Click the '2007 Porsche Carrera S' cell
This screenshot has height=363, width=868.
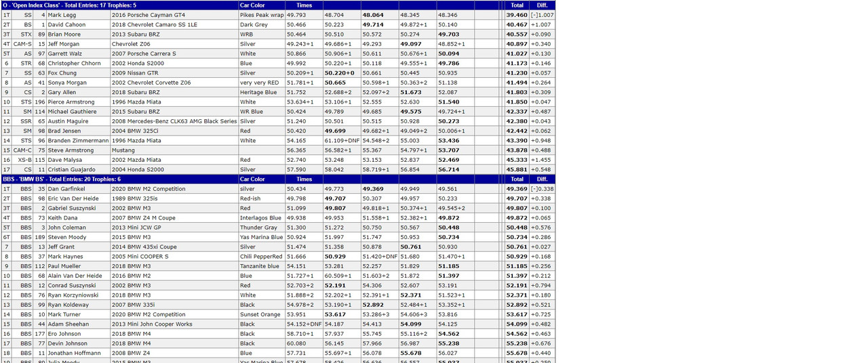144,54
